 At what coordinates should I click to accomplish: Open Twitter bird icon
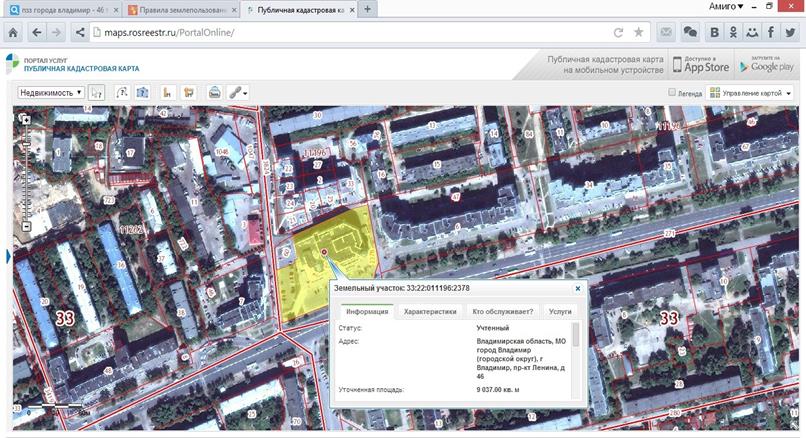pyautogui.click(x=790, y=32)
